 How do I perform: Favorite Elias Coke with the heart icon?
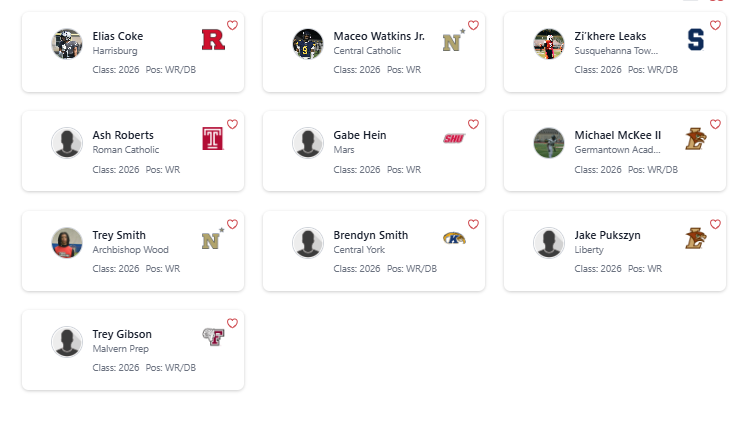(232, 25)
